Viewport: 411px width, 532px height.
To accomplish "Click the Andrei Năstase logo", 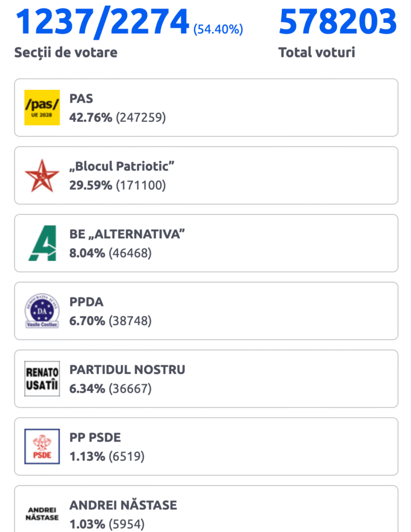I will (x=42, y=514).
